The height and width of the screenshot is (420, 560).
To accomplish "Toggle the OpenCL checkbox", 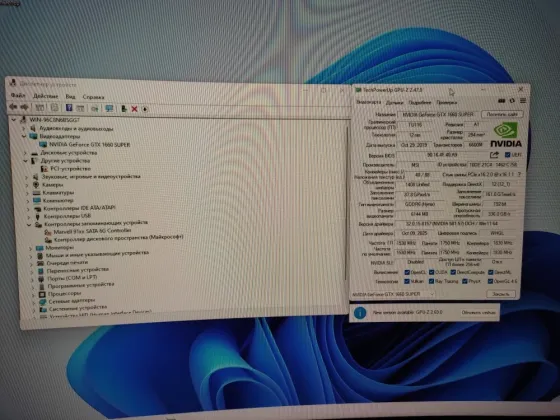I will (x=406, y=272).
